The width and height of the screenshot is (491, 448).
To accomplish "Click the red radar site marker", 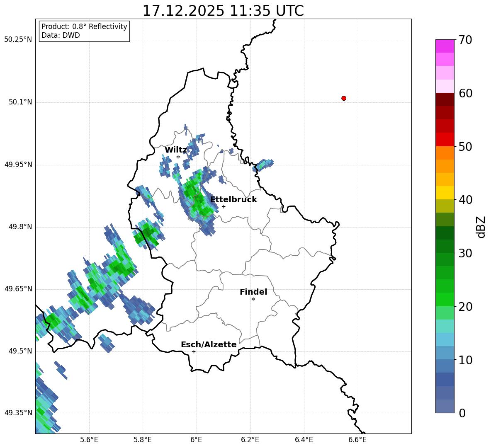I will pos(344,98).
